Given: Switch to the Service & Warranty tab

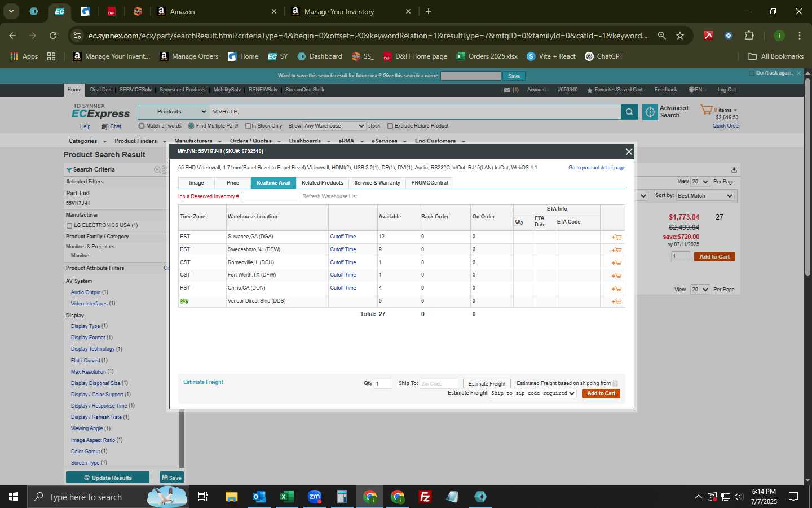Looking at the screenshot, I should [x=377, y=183].
